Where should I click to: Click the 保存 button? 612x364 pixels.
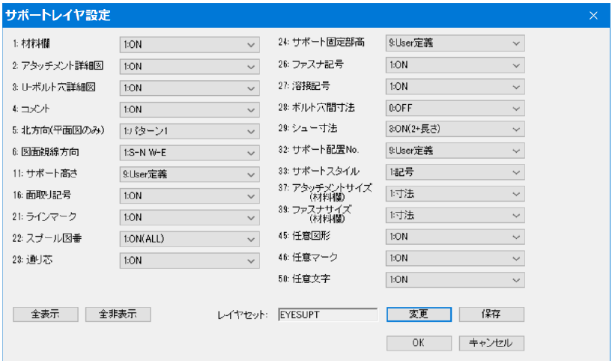point(491,315)
